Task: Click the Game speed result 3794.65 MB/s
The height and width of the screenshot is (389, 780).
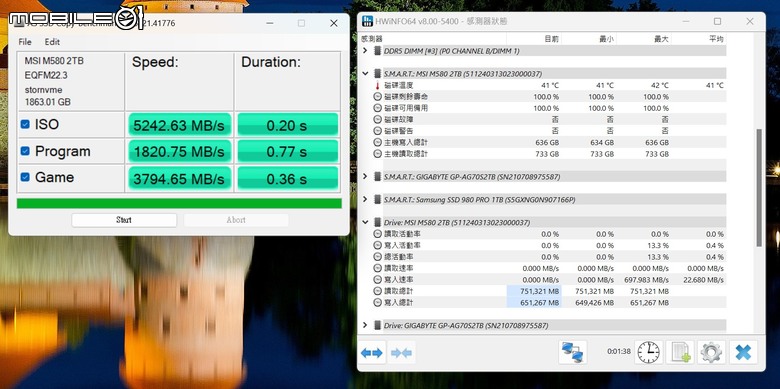Action: (180, 178)
